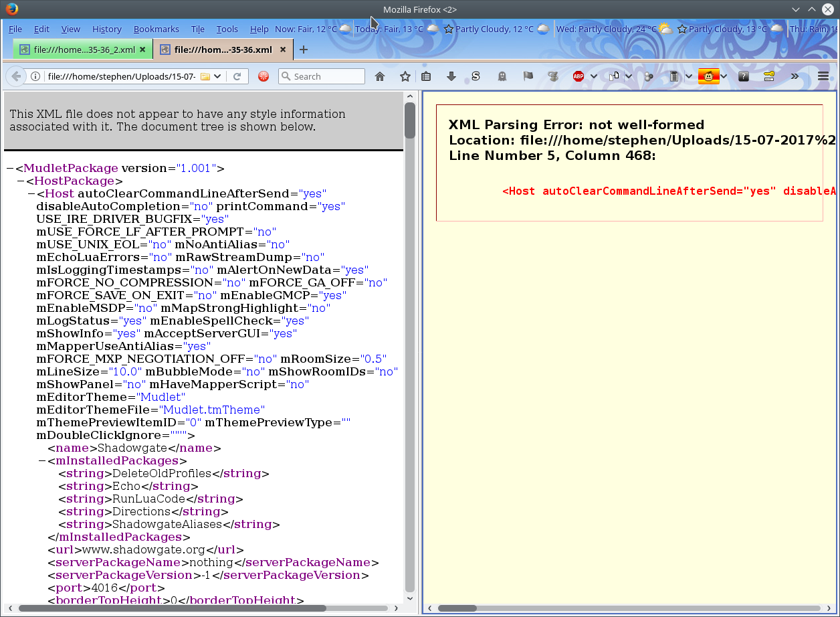840x617 pixels.
Task: Open the File menu
Action: 15,29
